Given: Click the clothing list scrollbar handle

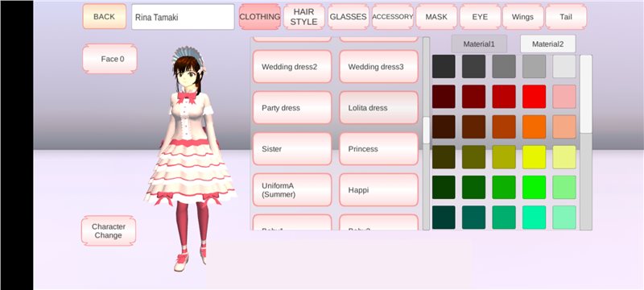Looking at the screenshot, I should click(x=427, y=130).
